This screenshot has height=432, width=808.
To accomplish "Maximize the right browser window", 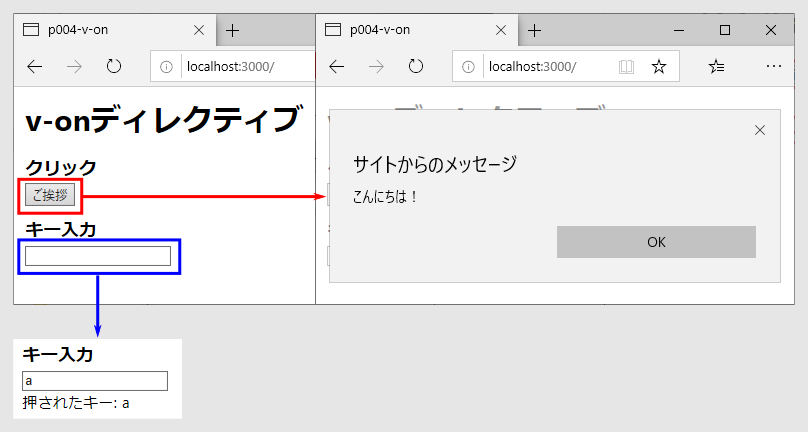I will (x=725, y=30).
